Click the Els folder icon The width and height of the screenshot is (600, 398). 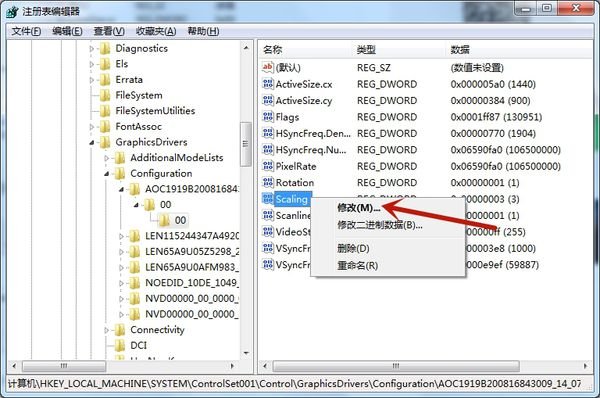coord(105,64)
